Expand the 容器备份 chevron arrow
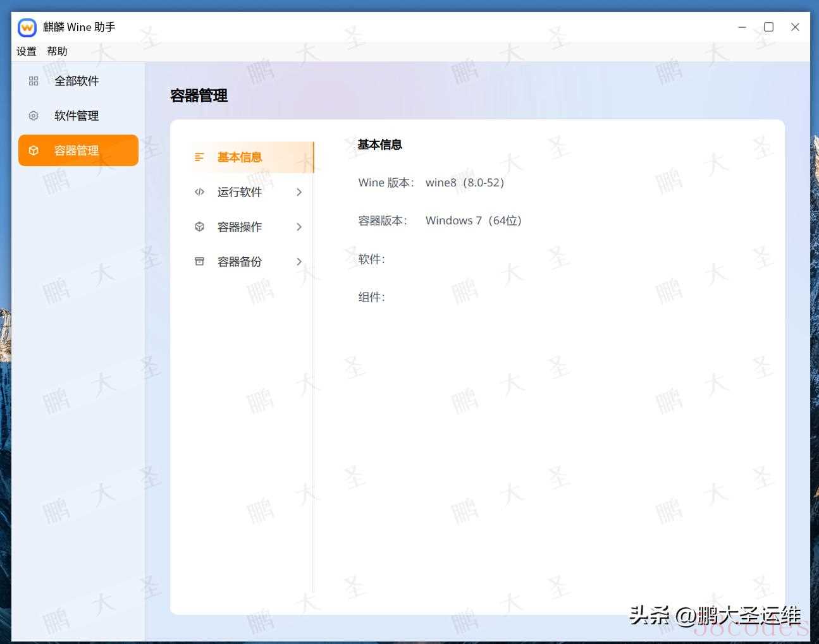The width and height of the screenshot is (819, 644). [x=299, y=262]
